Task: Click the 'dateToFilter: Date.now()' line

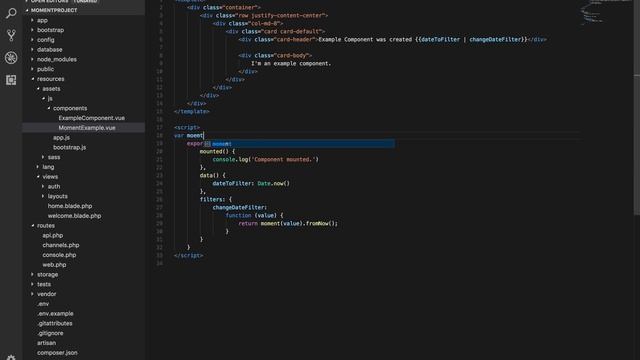Action: click(251, 183)
